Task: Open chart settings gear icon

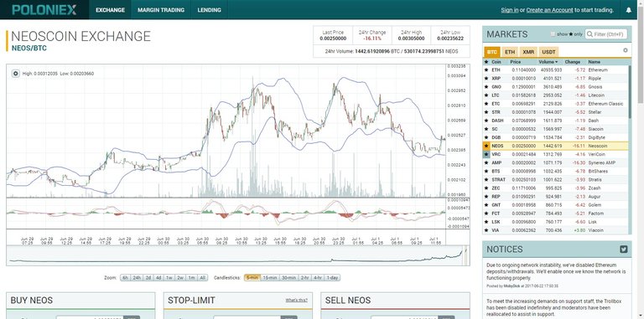Action: pos(16,74)
